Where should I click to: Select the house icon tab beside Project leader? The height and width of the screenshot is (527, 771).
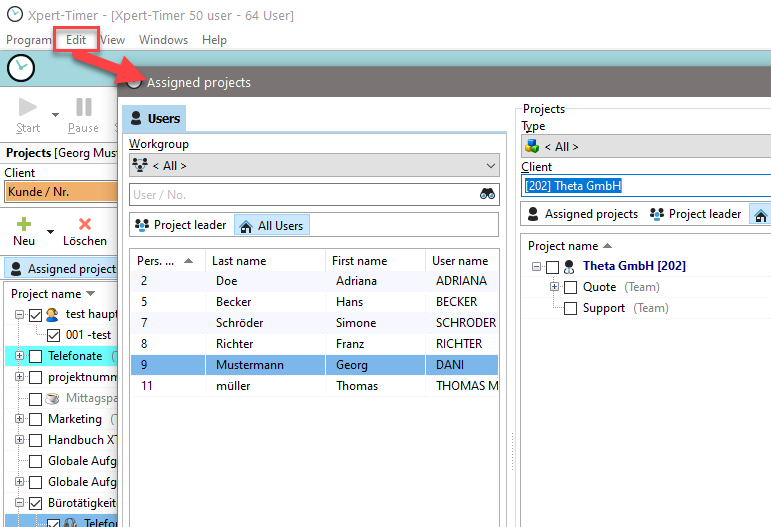tap(760, 214)
